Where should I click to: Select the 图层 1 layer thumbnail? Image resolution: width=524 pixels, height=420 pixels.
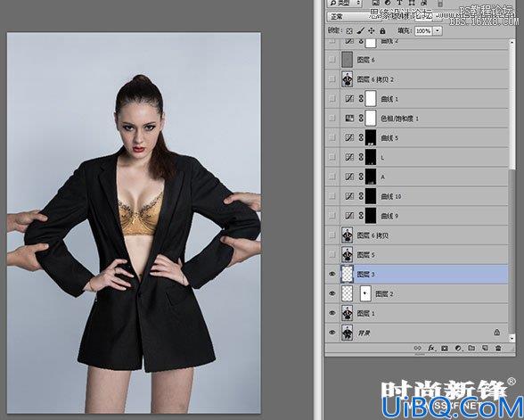point(348,313)
